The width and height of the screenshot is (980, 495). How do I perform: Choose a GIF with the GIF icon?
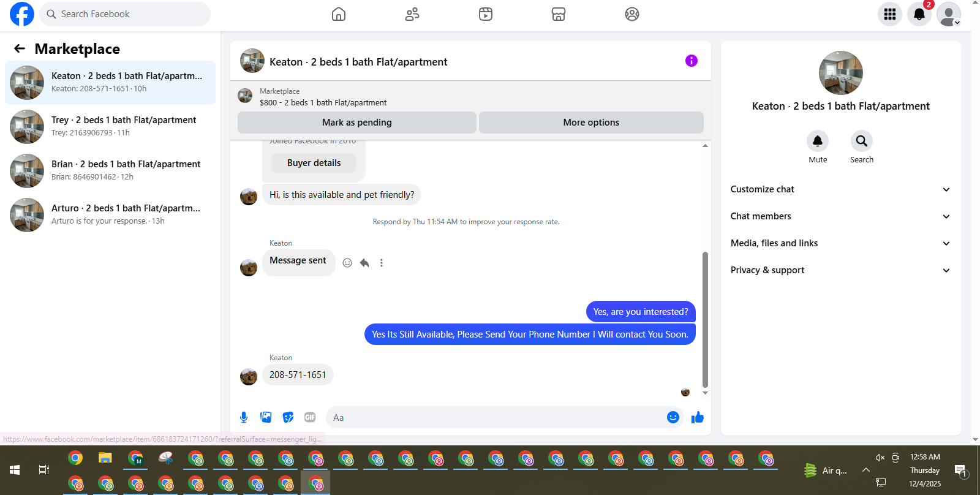(x=310, y=417)
